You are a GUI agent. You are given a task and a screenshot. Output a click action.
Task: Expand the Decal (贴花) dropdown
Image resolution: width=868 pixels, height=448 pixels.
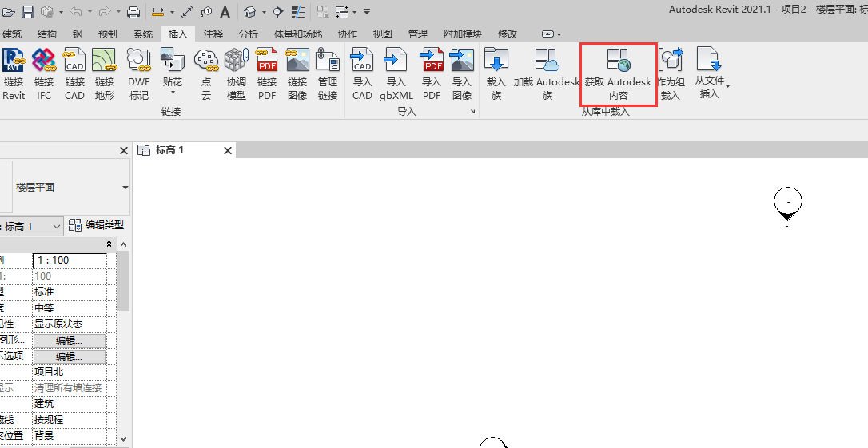[172, 92]
